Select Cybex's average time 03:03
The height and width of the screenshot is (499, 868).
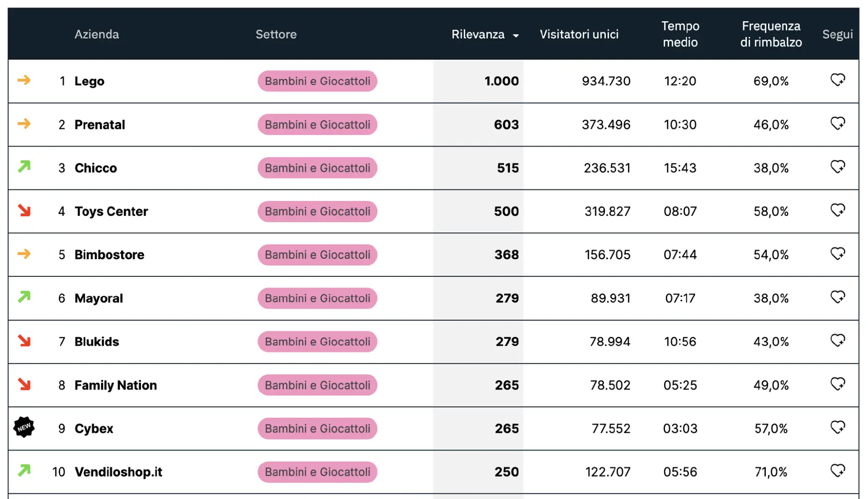click(680, 429)
